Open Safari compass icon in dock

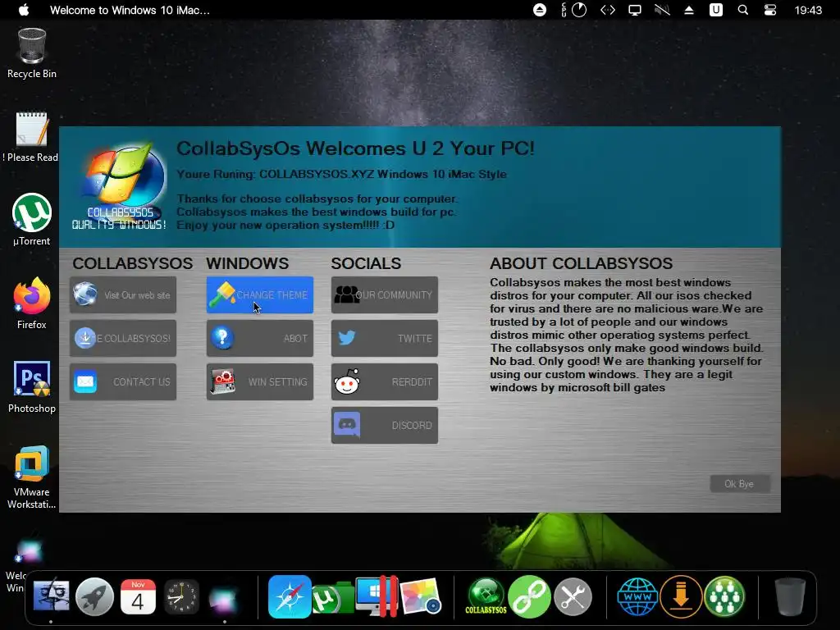(x=290, y=596)
